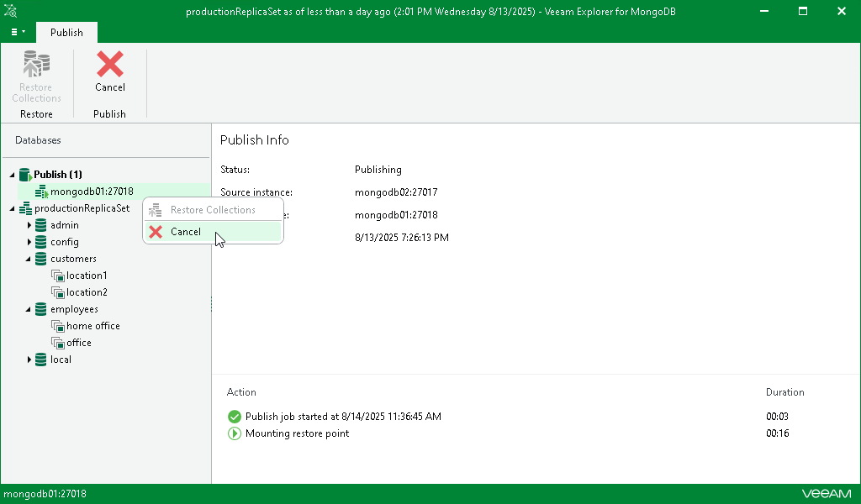Click 'Publish job started' action row text
861x504 pixels.
(343, 417)
